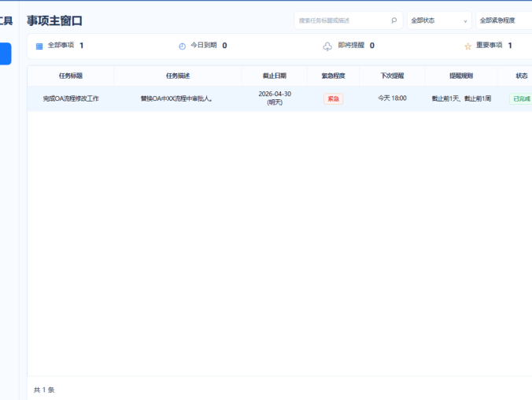The width and height of the screenshot is (532, 400).
Task: Click the 今天 18:00 next reminder cell
Action: [392, 98]
